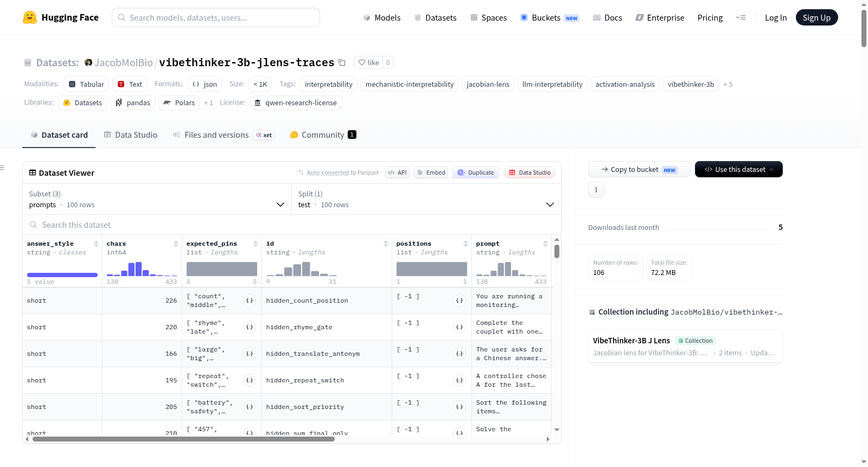
Task: Filter by jacobian-lens tag
Action: tap(488, 84)
